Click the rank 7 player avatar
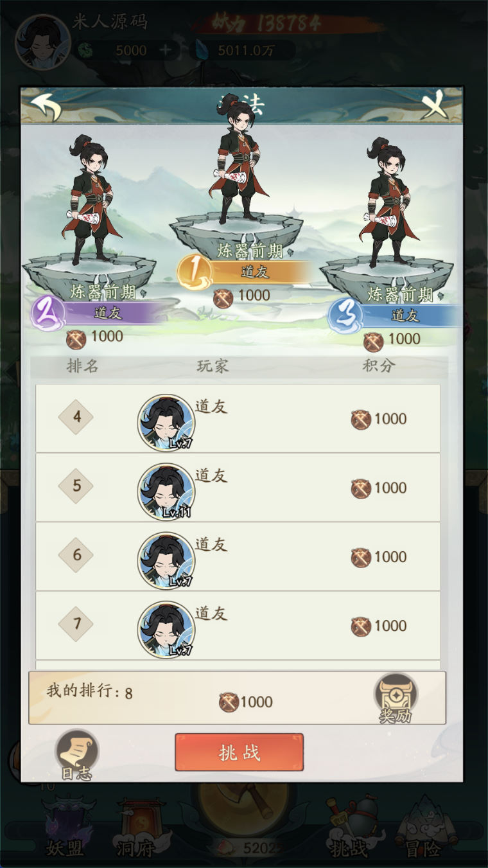488x868 pixels. [166, 630]
